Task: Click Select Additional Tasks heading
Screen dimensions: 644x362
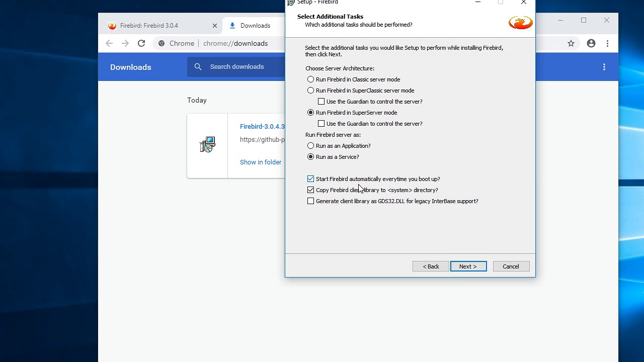Action: coord(330,17)
